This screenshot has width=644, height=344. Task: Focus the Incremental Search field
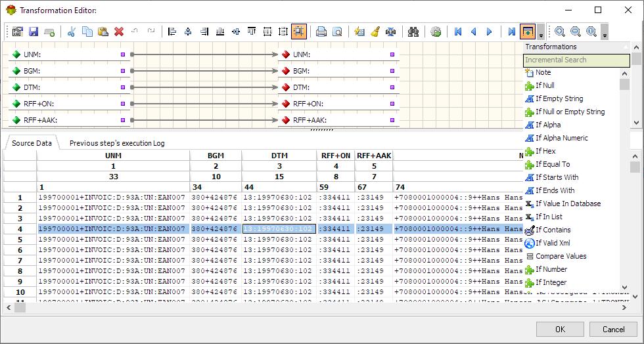tap(577, 60)
